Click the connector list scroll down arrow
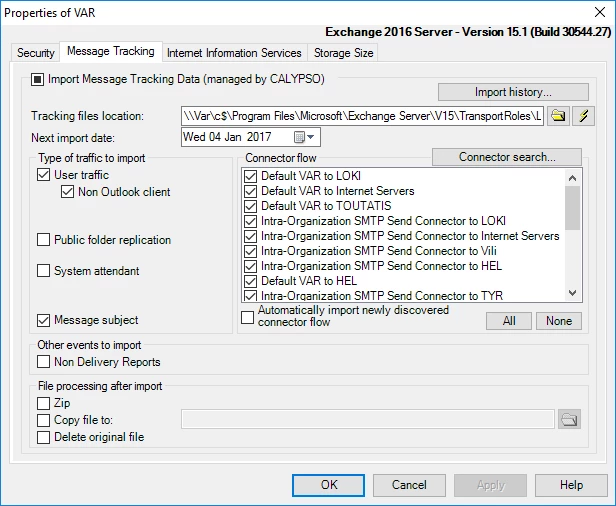616x506 pixels. pyautogui.click(x=572, y=293)
